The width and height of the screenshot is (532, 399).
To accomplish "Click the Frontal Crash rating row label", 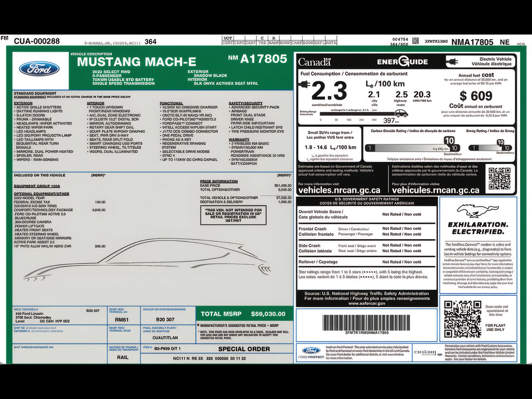I will click(316, 232).
